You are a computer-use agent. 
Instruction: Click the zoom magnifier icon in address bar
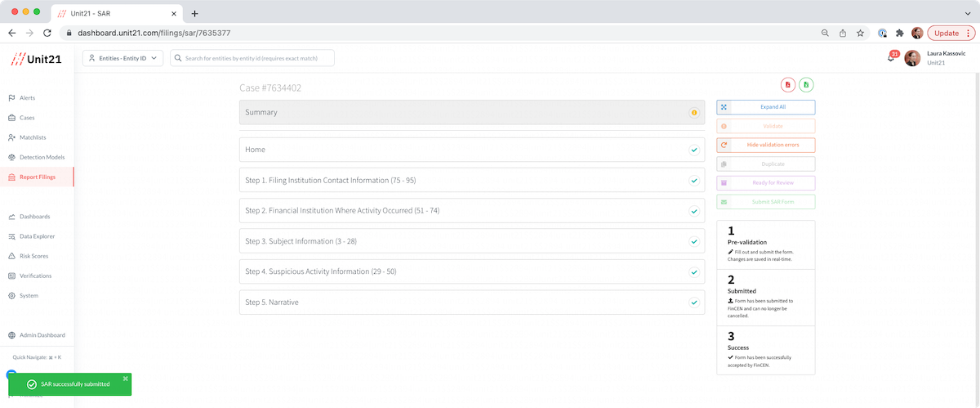point(826,33)
